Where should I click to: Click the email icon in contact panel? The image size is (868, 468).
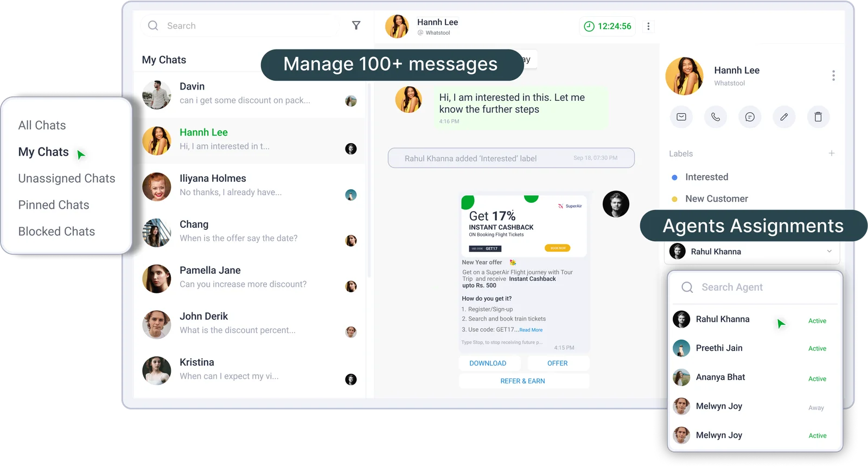point(681,117)
